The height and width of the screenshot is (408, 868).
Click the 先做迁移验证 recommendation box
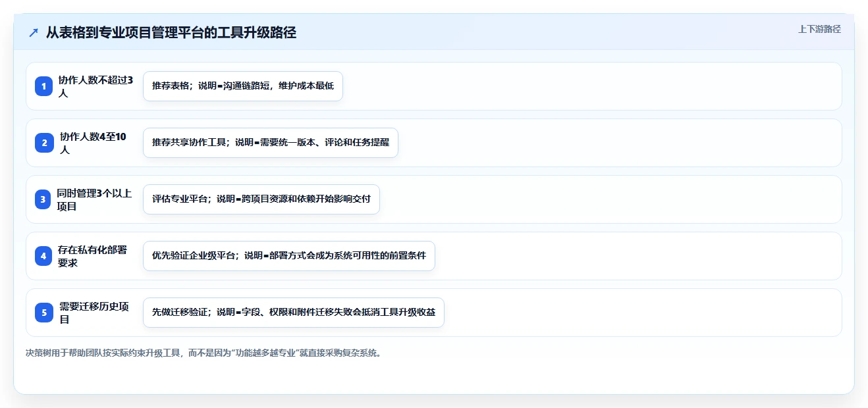[294, 313]
